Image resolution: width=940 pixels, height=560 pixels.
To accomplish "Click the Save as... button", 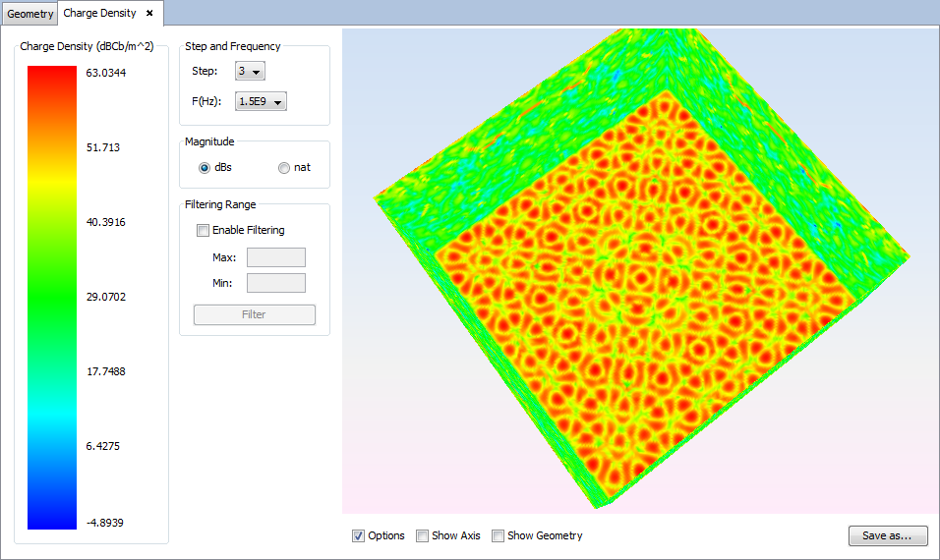I will click(x=887, y=535).
